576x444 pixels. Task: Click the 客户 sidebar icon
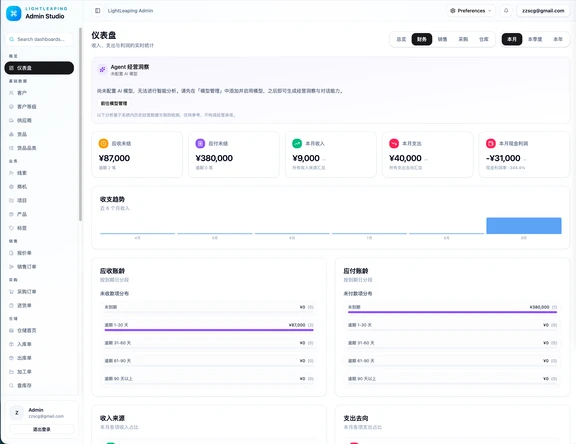point(11,93)
